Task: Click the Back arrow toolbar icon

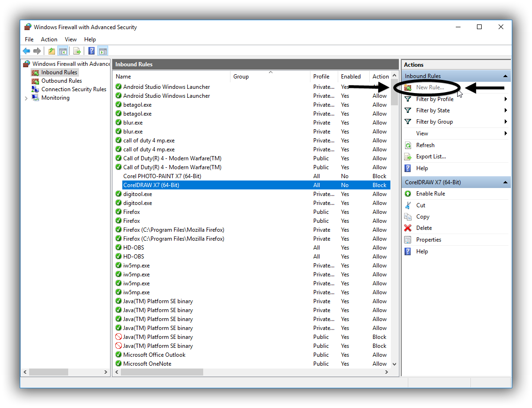Action: point(26,51)
